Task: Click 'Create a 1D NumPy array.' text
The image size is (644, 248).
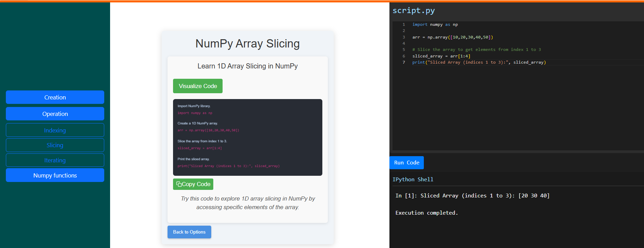Action: [x=197, y=123]
